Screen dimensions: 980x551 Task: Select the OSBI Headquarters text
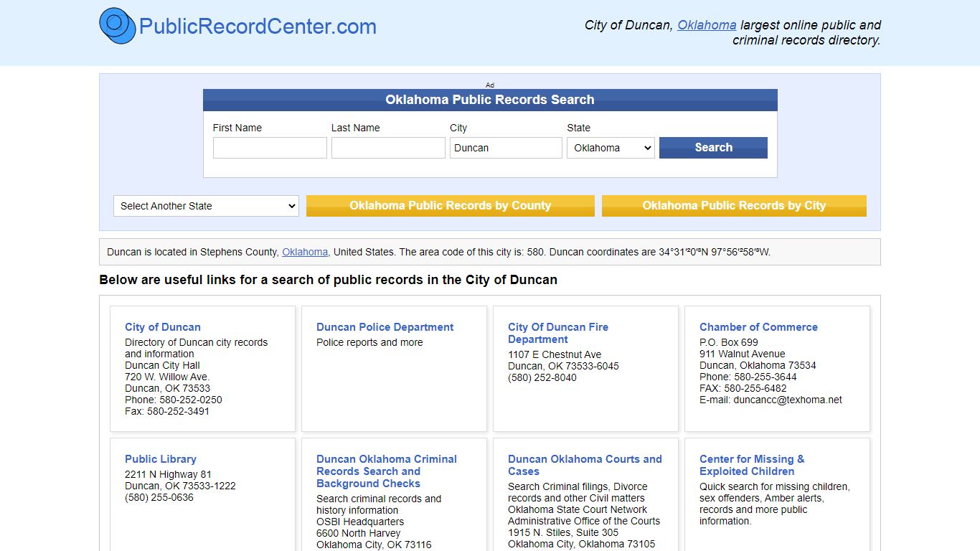pos(360,522)
